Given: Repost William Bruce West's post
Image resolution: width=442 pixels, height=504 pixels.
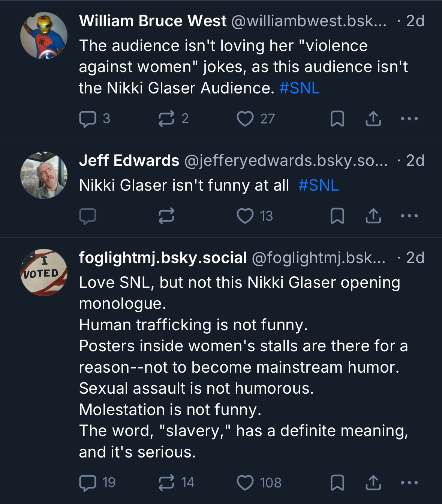Looking at the screenshot, I should pyautogui.click(x=166, y=119).
